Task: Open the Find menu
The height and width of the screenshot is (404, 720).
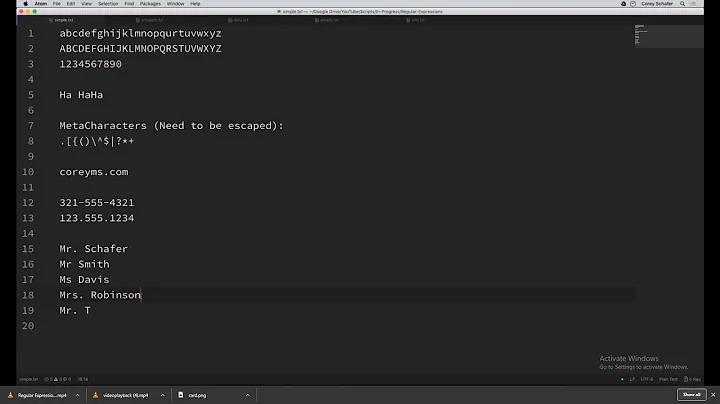Action: pos(129,4)
